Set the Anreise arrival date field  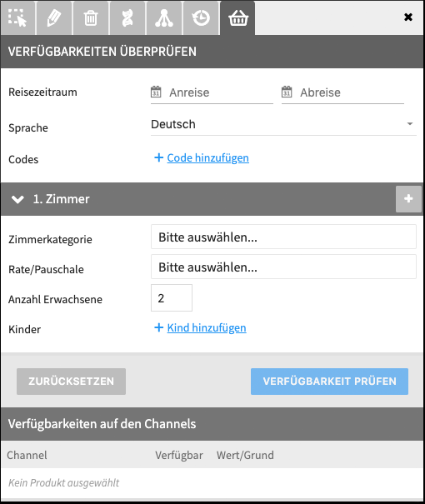point(212,93)
